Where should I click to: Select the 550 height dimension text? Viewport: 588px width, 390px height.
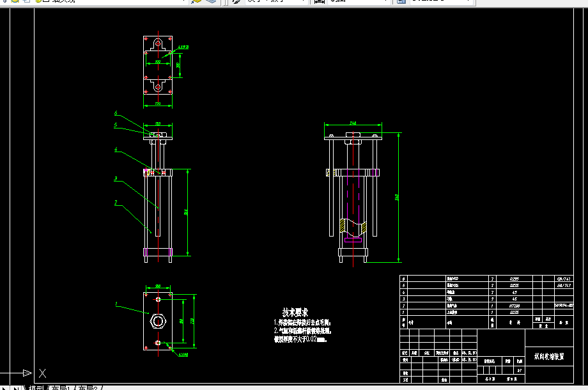396,198
